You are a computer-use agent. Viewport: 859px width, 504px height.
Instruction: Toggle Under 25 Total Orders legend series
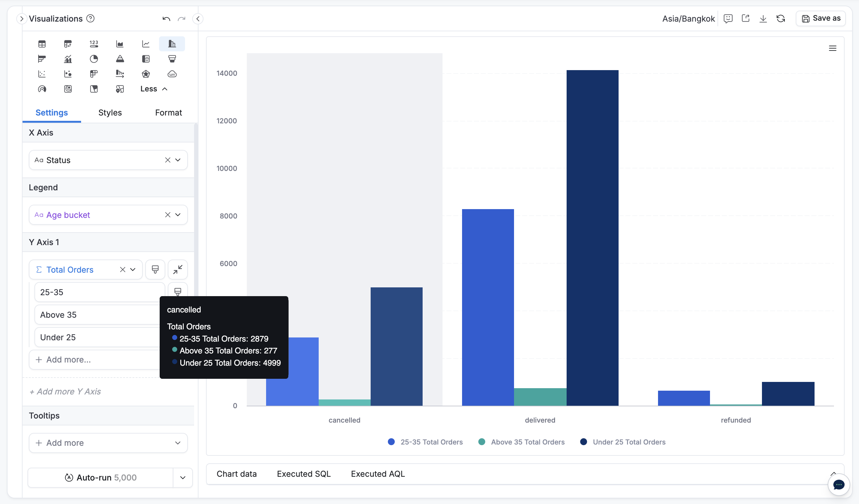623,442
